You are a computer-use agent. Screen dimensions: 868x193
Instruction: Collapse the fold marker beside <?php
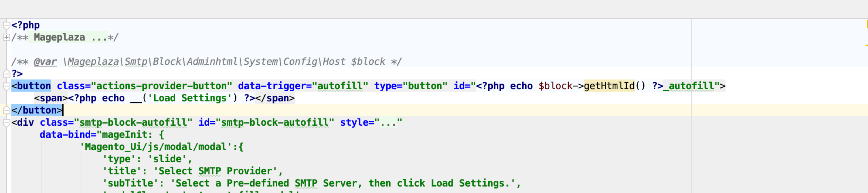pos(6,26)
